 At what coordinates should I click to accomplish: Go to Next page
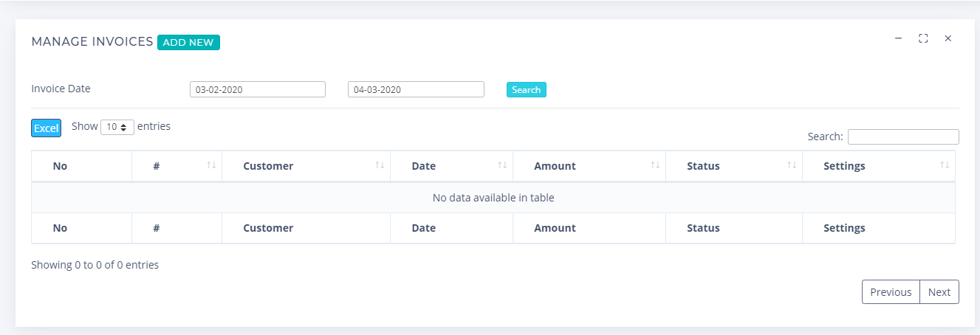tap(939, 291)
